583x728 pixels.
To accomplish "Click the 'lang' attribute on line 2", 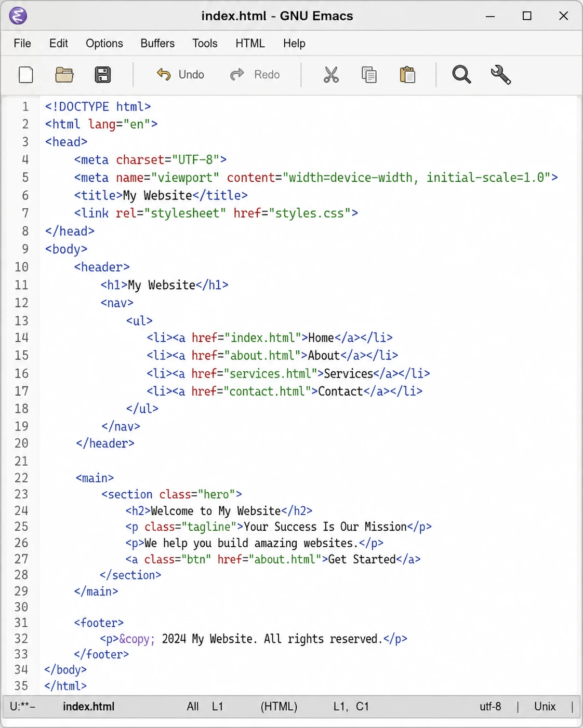I will 102,125.
